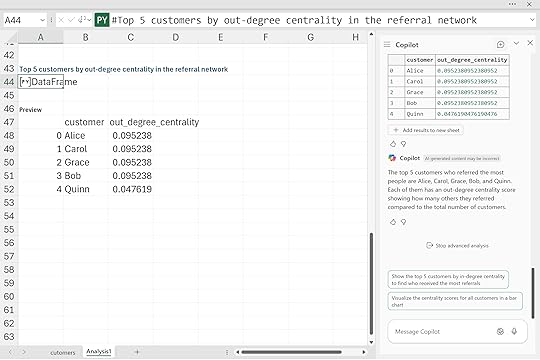540x360 pixels.
Task: Click the formula bar text
Action: 294,20
